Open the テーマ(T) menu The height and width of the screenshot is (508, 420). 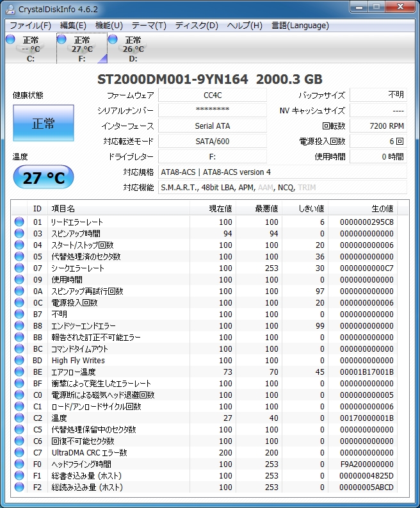point(149,26)
